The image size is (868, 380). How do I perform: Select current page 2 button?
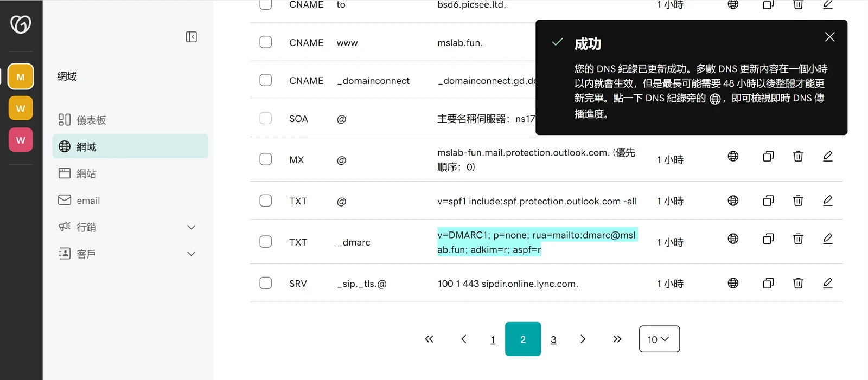click(523, 339)
